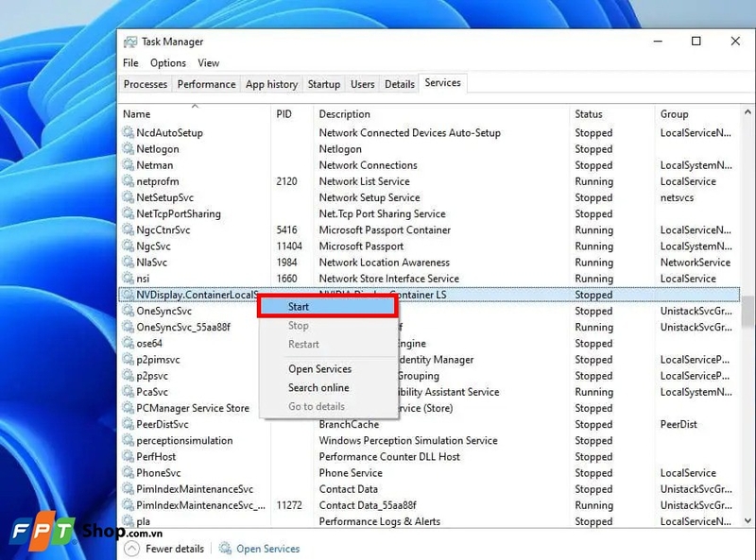Open the Startup tab

[x=323, y=84]
